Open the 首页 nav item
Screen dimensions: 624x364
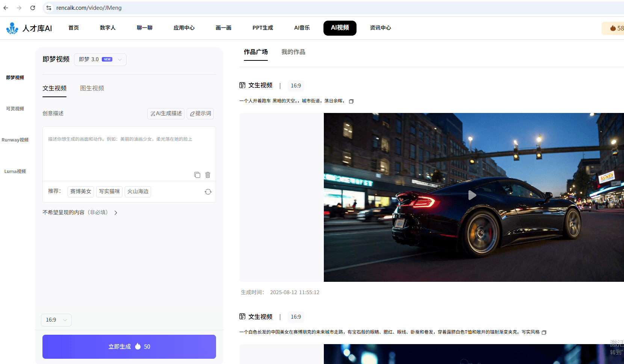[x=74, y=28]
